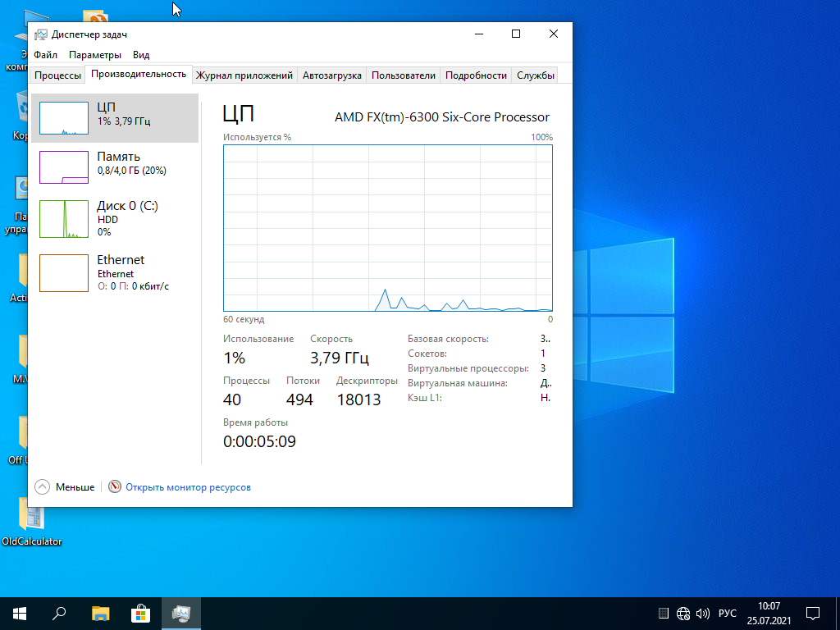Click the uptime value 0:00:05:09

259,441
